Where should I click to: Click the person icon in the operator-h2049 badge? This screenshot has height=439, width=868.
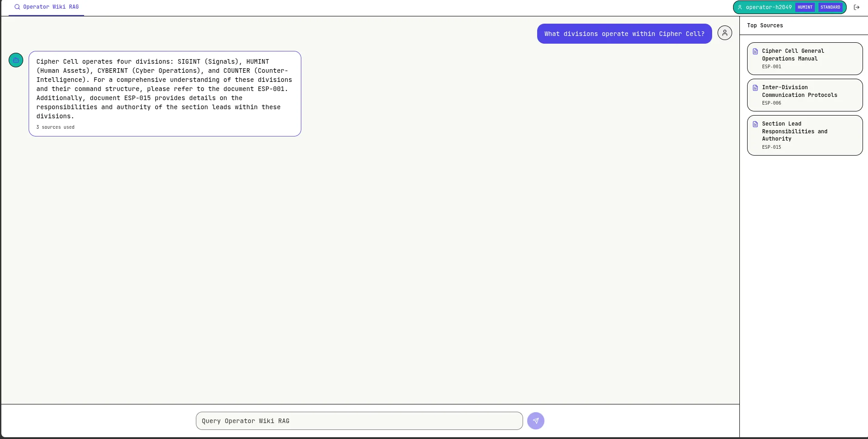pyautogui.click(x=740, y=7)
